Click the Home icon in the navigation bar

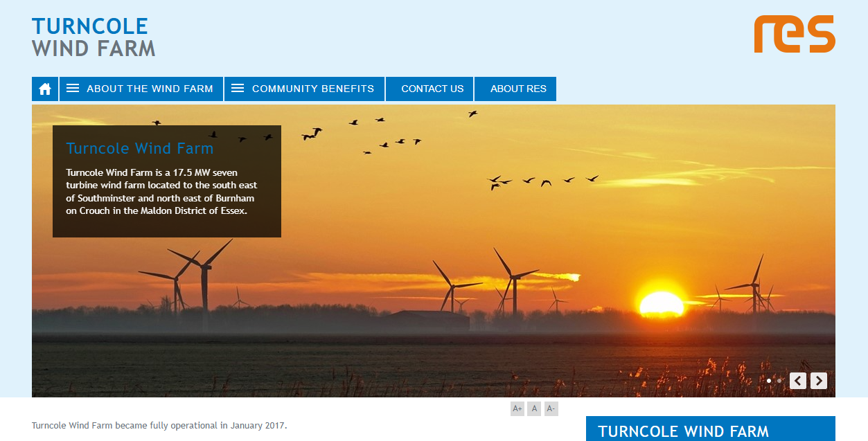click(44, 89)
